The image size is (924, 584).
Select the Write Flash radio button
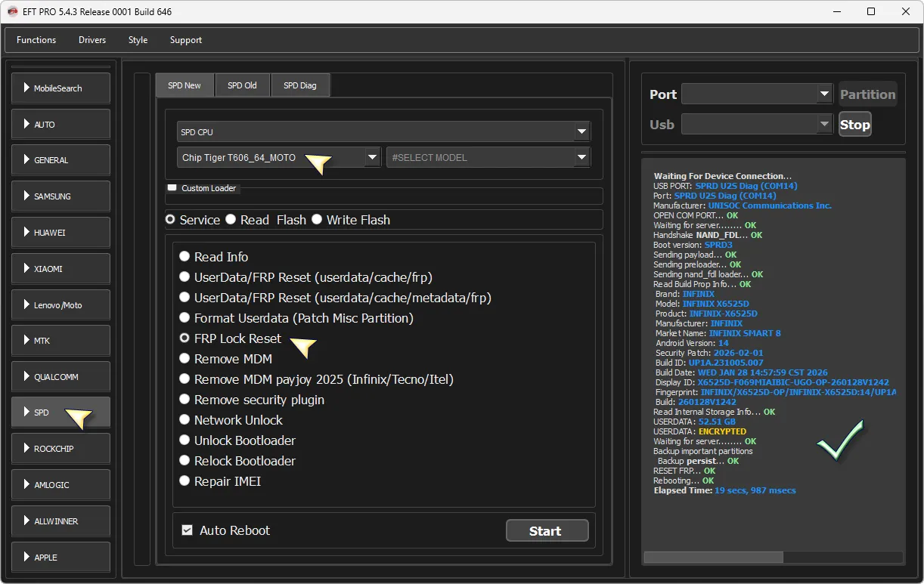(x=317, y=220)
